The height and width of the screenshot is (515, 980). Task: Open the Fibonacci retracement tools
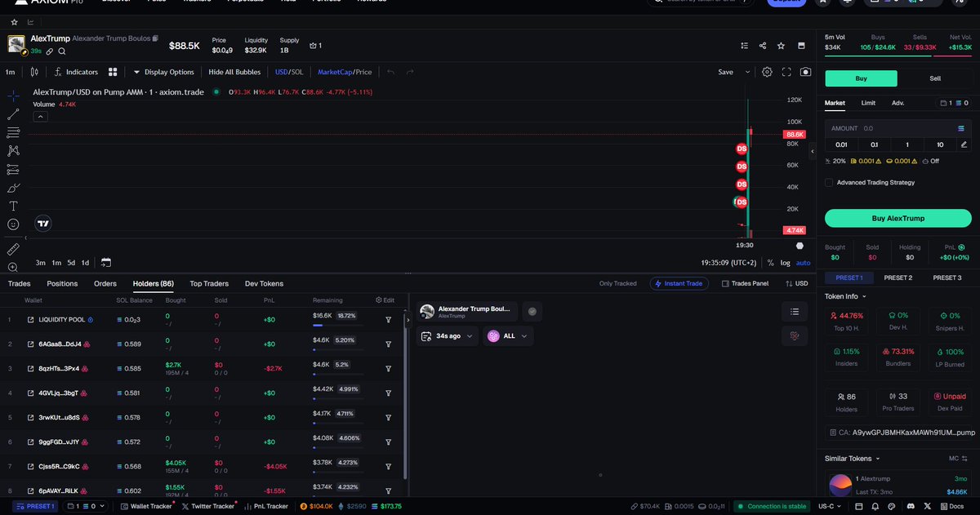point(13,132)
